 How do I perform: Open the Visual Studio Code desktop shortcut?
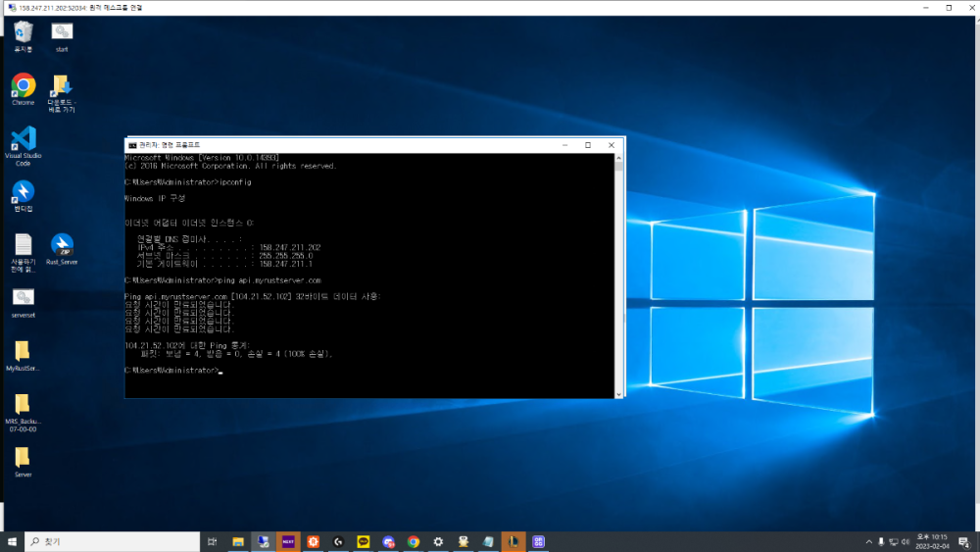23,139
